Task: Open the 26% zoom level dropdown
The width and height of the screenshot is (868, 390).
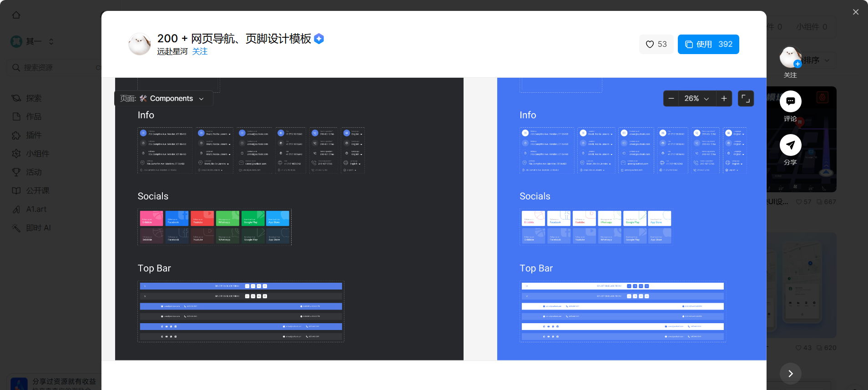Action: 697,99
